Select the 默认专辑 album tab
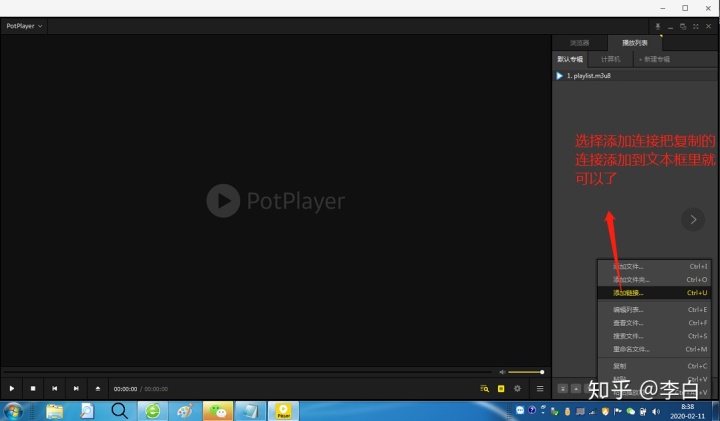The image size is (720, 421). click(x=570, y=59)
